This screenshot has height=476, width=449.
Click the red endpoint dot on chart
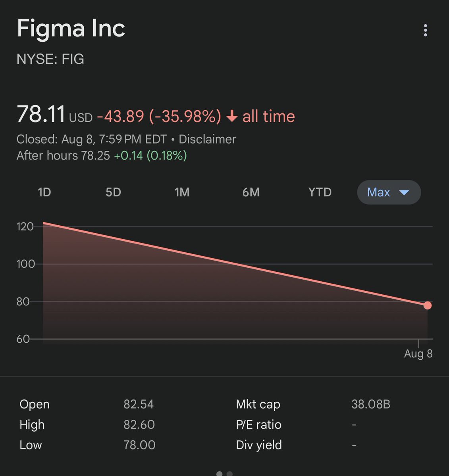pyautogui.click(x=428, y=305)
